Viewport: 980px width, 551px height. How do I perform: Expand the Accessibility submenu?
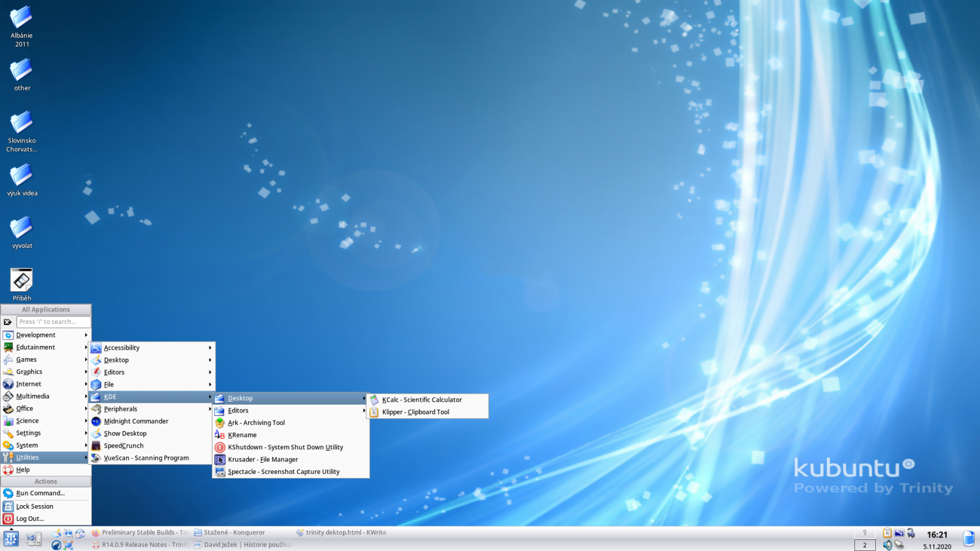click(121, 347)
